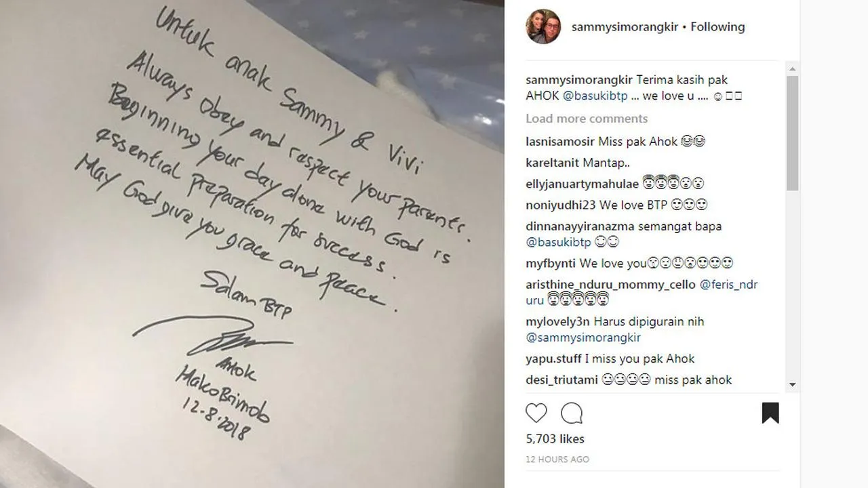Open lasnisamosir commenter profile
The width and height of the screenshot is (868, 488).
pos(560,142)
